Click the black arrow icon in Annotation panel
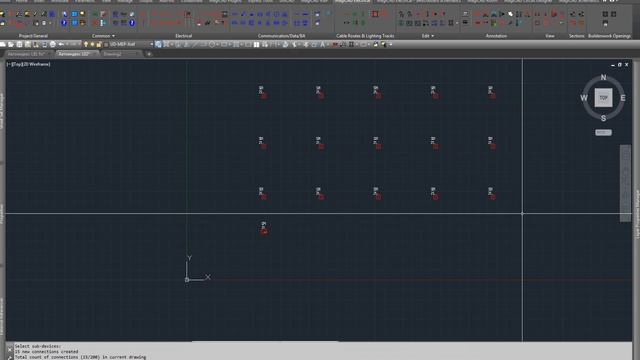 502,14
